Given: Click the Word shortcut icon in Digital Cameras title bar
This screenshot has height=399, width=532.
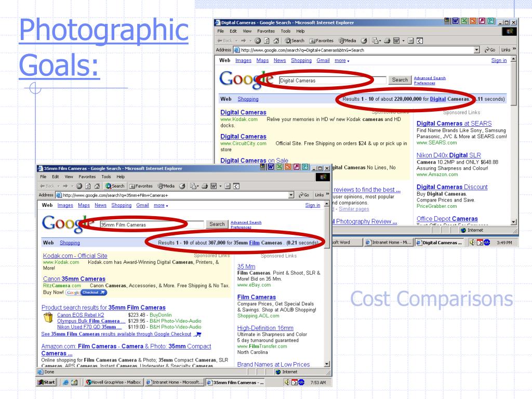Looking at the screenshot, I should 455,21.
